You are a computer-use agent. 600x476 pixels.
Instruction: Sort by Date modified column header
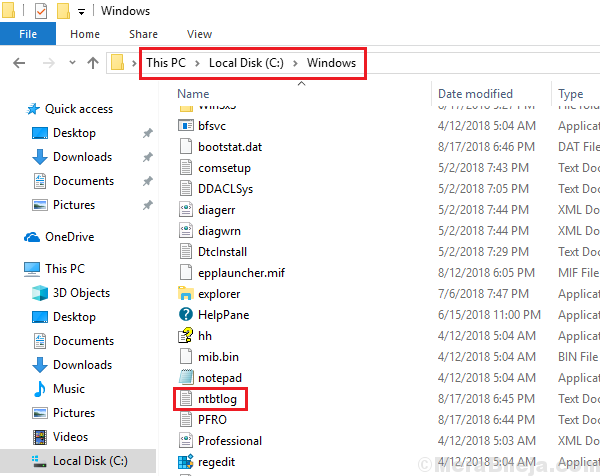pos(475,94)
